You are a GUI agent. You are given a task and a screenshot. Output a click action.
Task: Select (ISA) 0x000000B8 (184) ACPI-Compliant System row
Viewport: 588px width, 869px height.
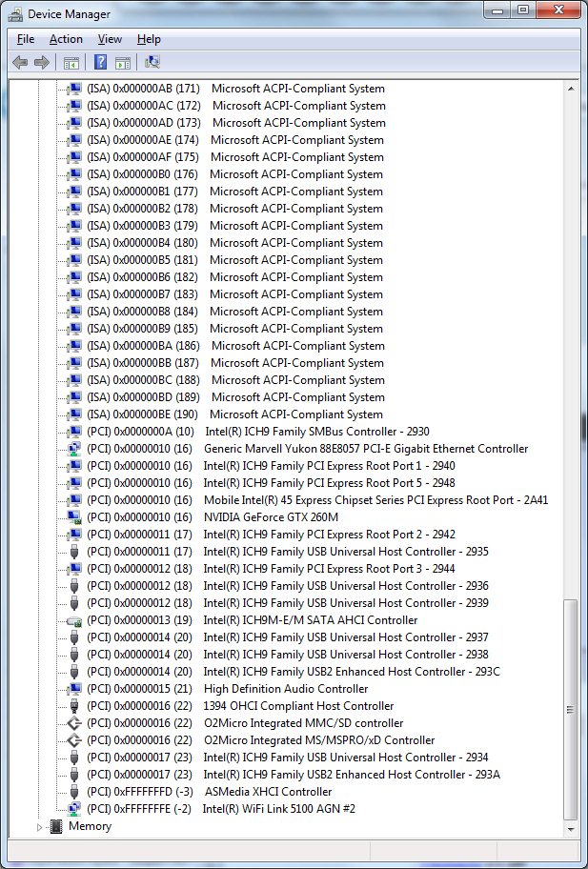pyautogui.click(x=235, y=312)
